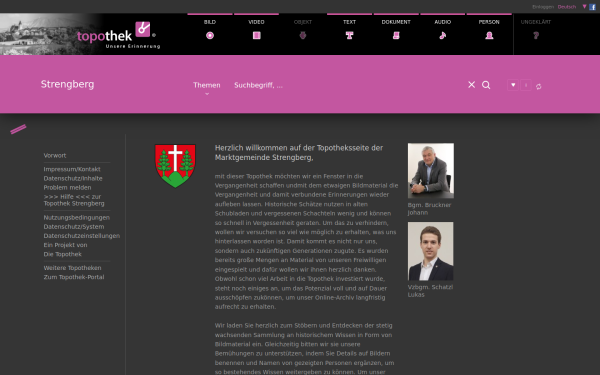
Task: Filter by the Bild media type icon
Action: pos(210,36)
